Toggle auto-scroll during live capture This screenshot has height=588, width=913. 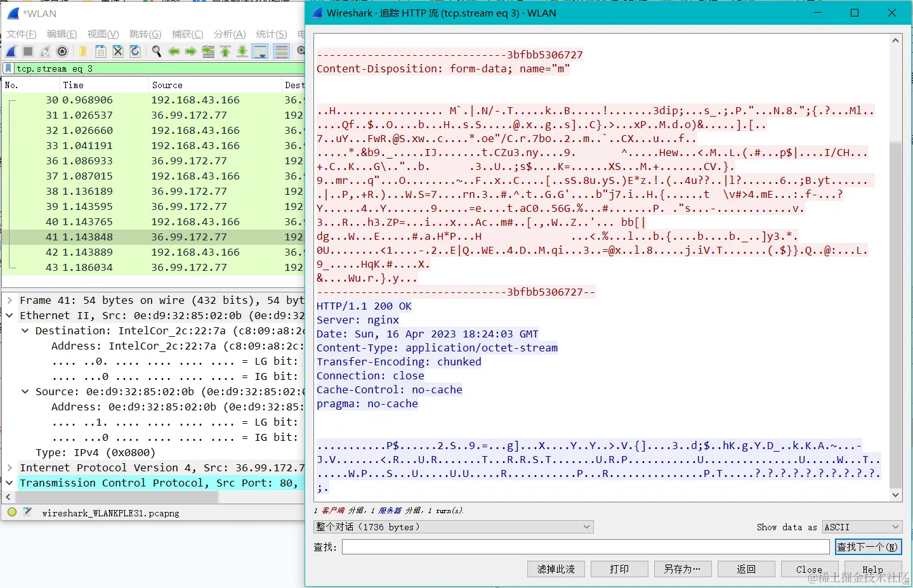tap(260, 51)
